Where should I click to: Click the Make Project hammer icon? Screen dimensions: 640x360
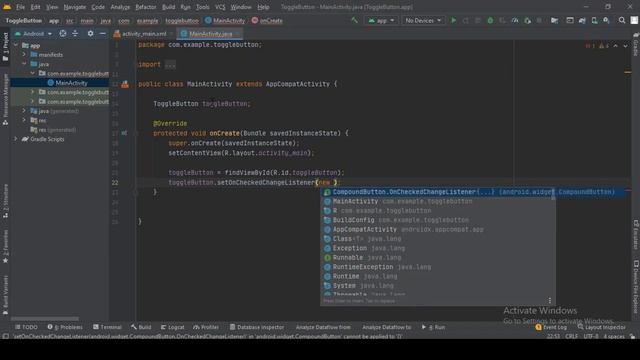click(354, 20)
